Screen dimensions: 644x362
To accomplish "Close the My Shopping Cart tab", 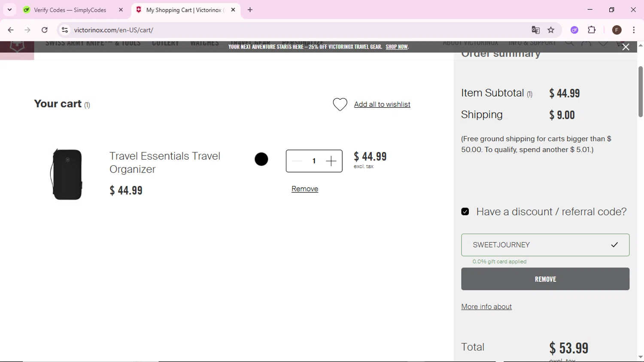I will (233, 10).
